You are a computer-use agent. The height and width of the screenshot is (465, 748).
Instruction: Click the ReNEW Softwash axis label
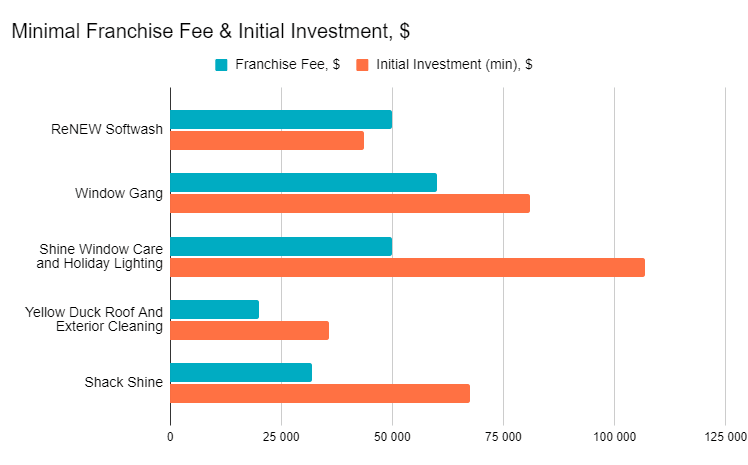click(x=107, y=130)
